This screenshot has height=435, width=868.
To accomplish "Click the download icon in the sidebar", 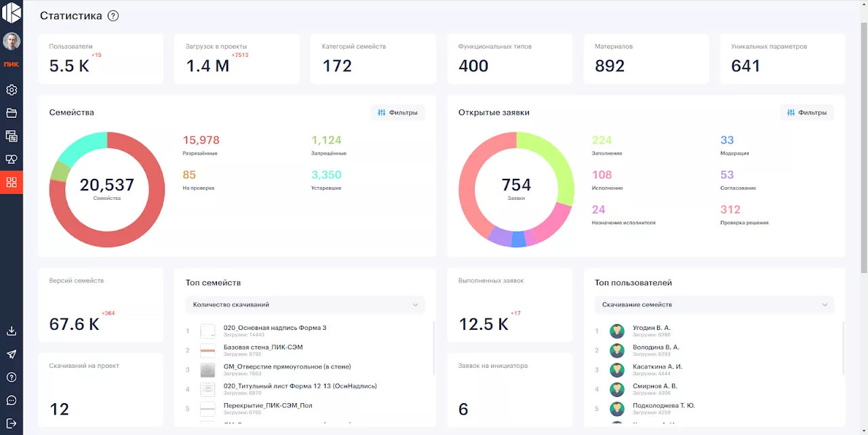I will 12,331.
